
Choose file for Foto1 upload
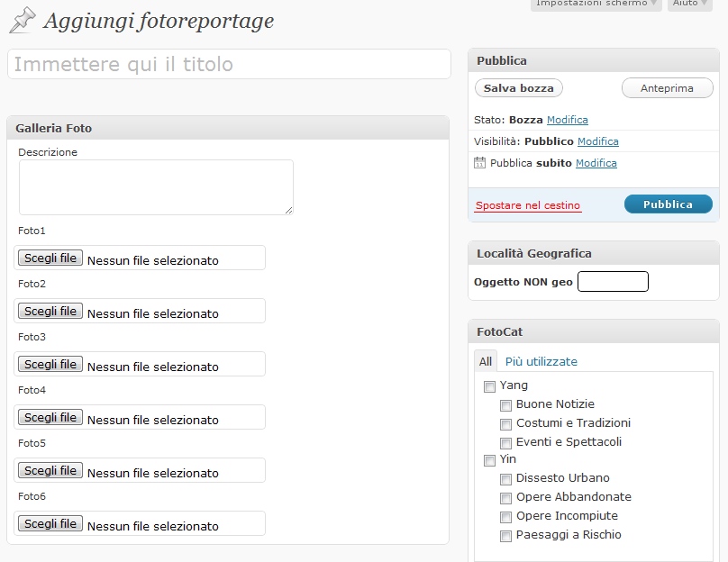click(51, 258)
